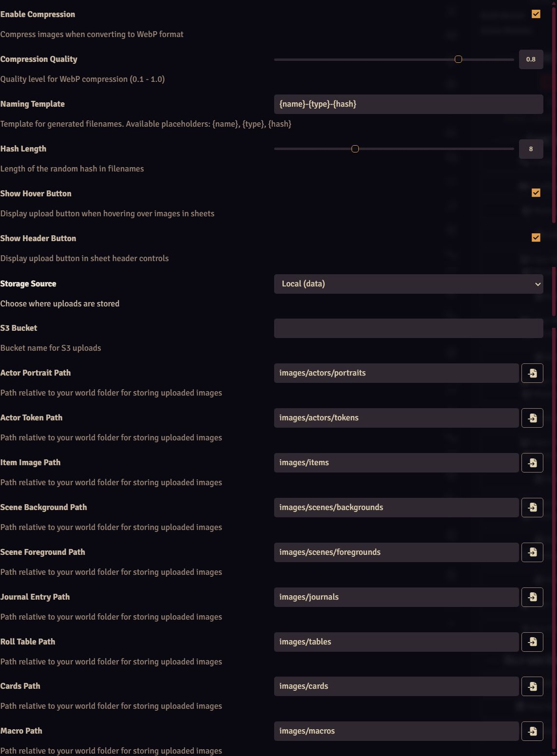Focus the Naming Template text field
The image size is (557, 756).
408,104
